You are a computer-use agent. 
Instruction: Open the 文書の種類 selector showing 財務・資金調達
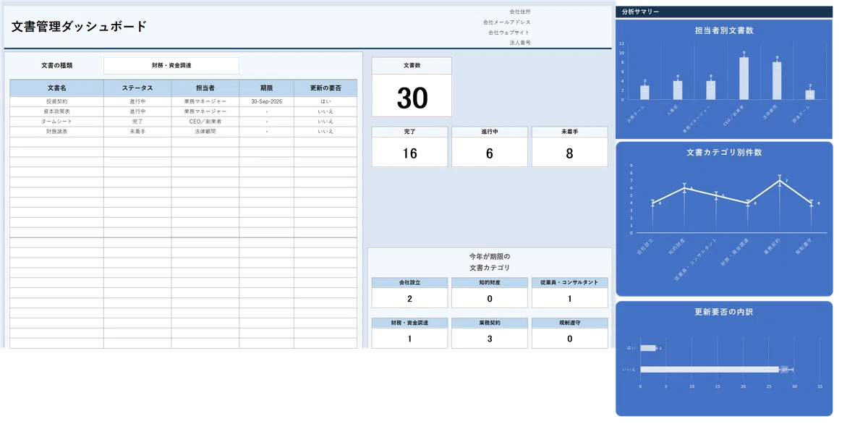(x=171, y=66)
